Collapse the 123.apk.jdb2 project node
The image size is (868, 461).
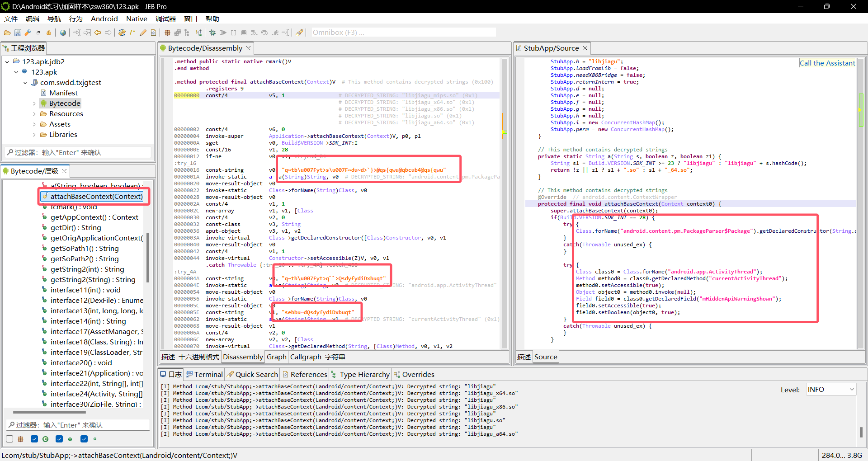coord(7,61)
